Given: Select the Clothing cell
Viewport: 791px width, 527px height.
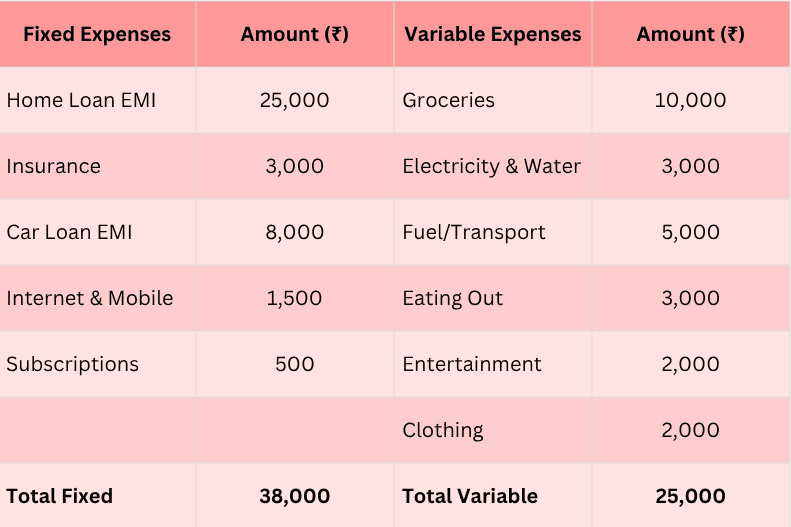Looking at the screenshot, I should coord(443,430).
